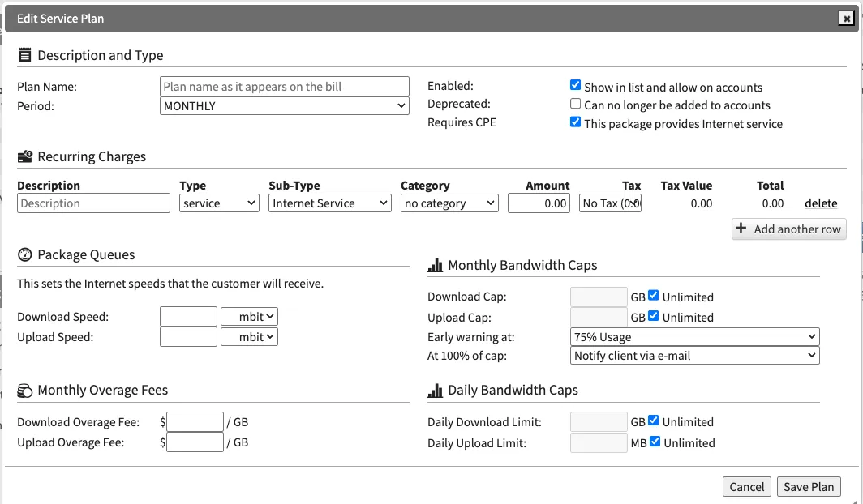
Task: Click the Recurring Charges heading text
Action: point(92,156)
